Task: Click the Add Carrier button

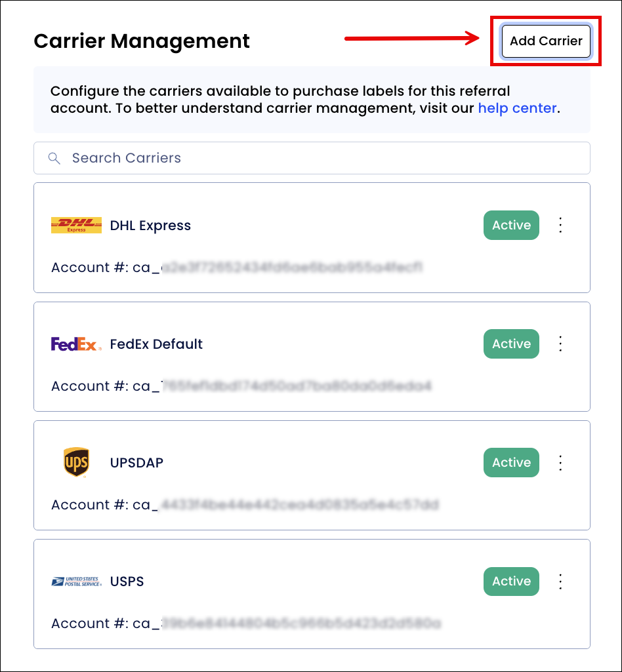Action: (x=546, y=41)
